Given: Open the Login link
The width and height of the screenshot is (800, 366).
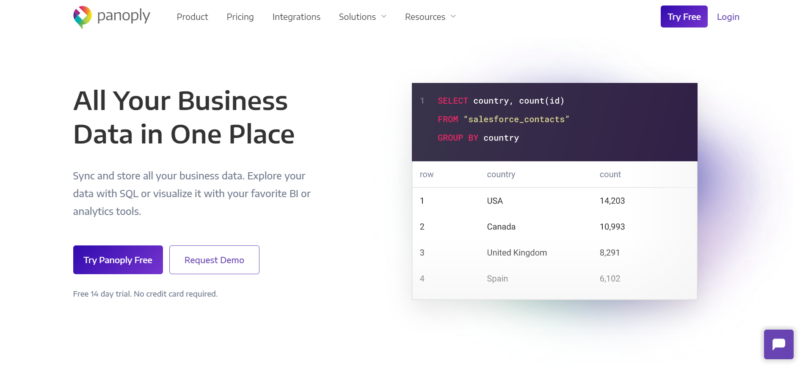Looking at the screenshot, I should 728,17.
